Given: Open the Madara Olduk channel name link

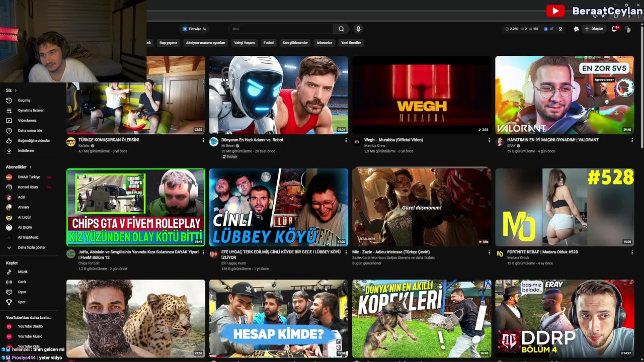Looking at the screenshot, I should (517, 257).
